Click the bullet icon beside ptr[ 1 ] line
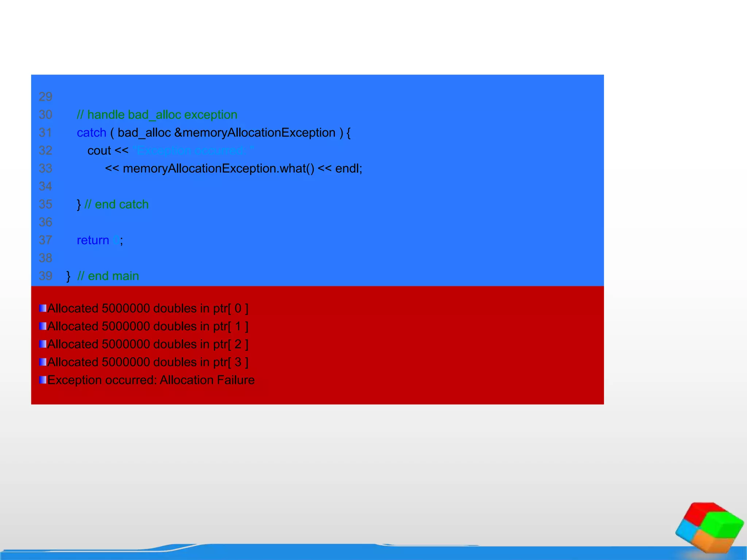747x560 pixels. [x=43, y=326]
